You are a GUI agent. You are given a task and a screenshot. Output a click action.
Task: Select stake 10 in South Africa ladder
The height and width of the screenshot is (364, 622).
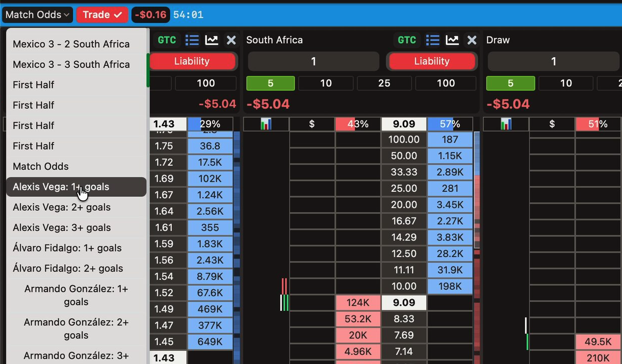(x=326, y=83)
